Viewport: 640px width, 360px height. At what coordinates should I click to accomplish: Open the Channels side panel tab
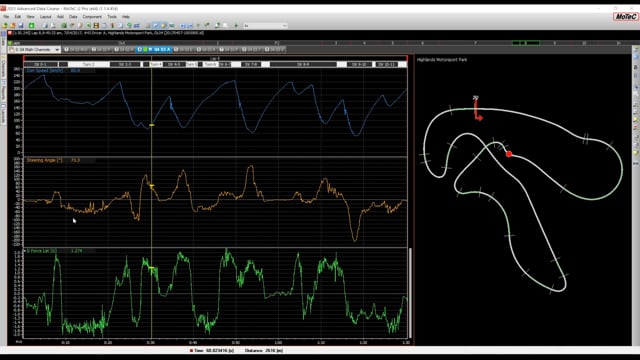(3, 67)
